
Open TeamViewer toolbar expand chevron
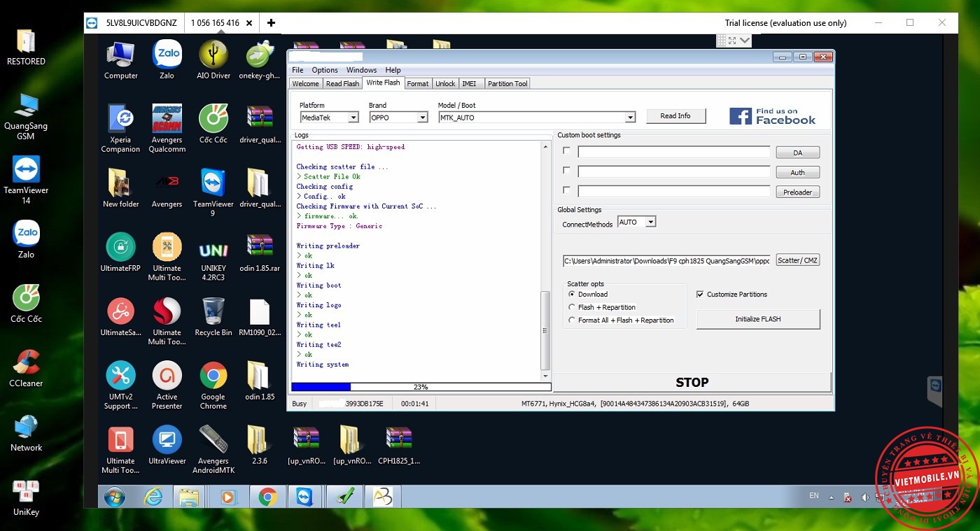744,41
